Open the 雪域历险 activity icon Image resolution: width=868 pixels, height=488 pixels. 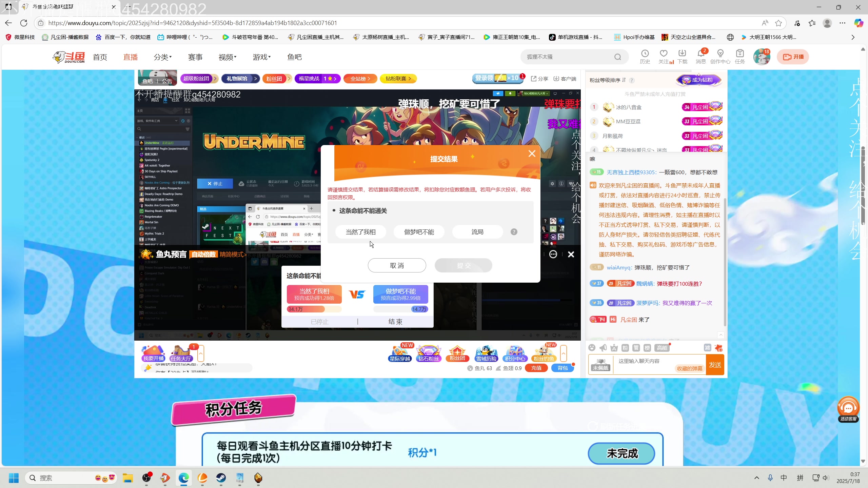coord(486,354)
